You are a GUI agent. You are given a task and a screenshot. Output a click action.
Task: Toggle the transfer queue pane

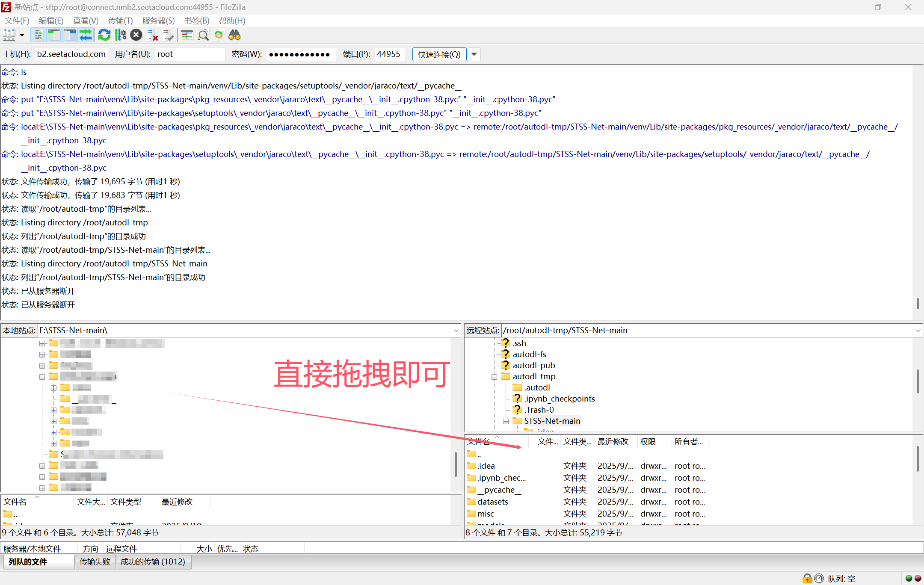(85, 35)
